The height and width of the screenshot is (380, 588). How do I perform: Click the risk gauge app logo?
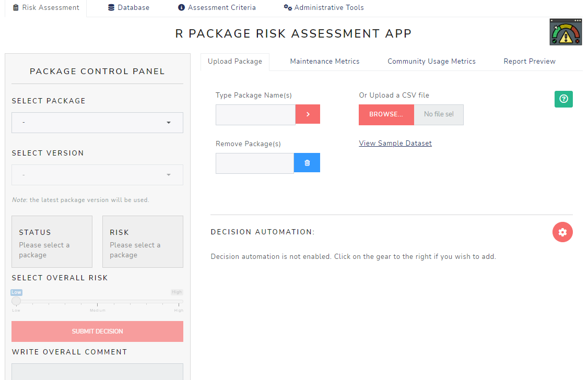point(566,31)
